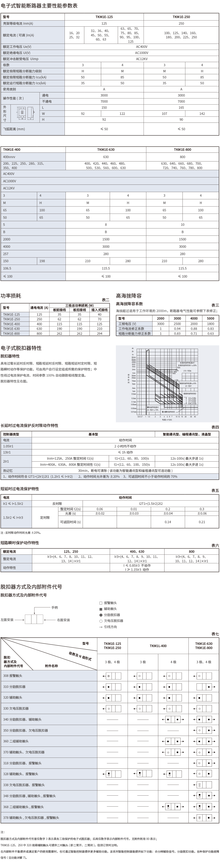This screenshot has width=220, height=868.
Task: Click the 壳架等级电流 Inm(A) row label
Action: (x=18, y=23)
